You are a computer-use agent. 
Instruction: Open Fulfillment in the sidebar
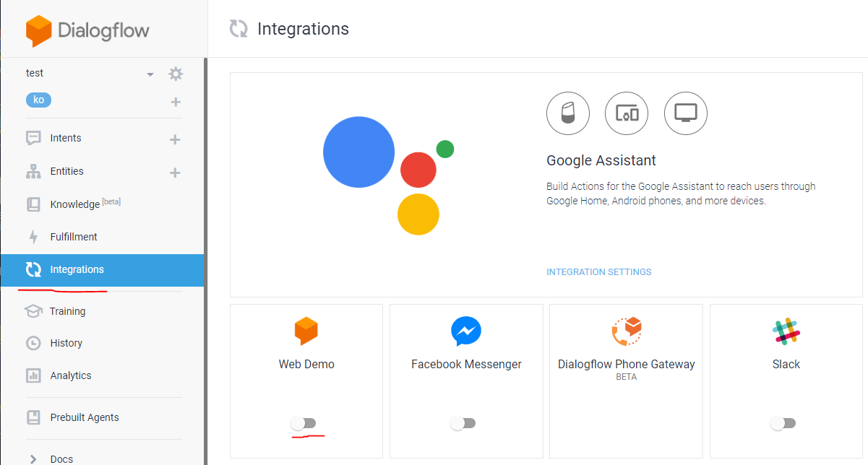[74, 237]
